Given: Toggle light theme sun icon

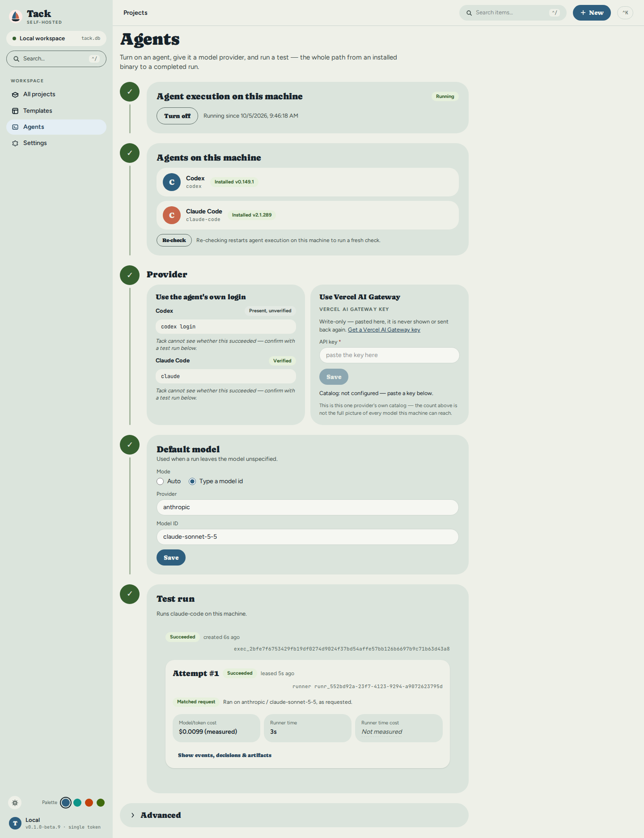Looking at the screenshot, I should point(15,803).
